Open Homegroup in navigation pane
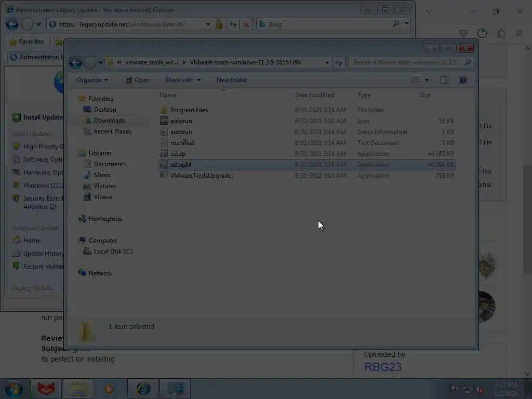Image resolution: width=532 pixels, height=399 pixels. pyautogui.click(x=105, y=219)
